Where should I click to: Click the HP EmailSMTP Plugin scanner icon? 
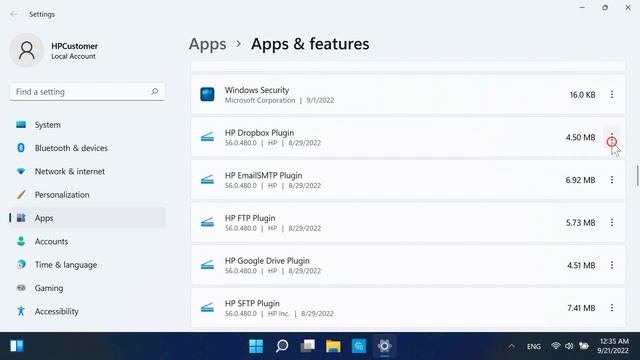pyautogui.click(x=207, y=180)
